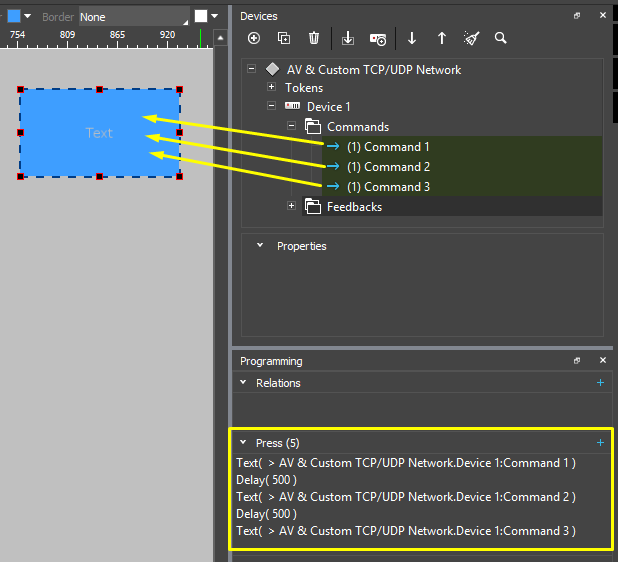The image size is (618, 562).
Task: Move item down with down arrow
Action: tap(412, 38)
